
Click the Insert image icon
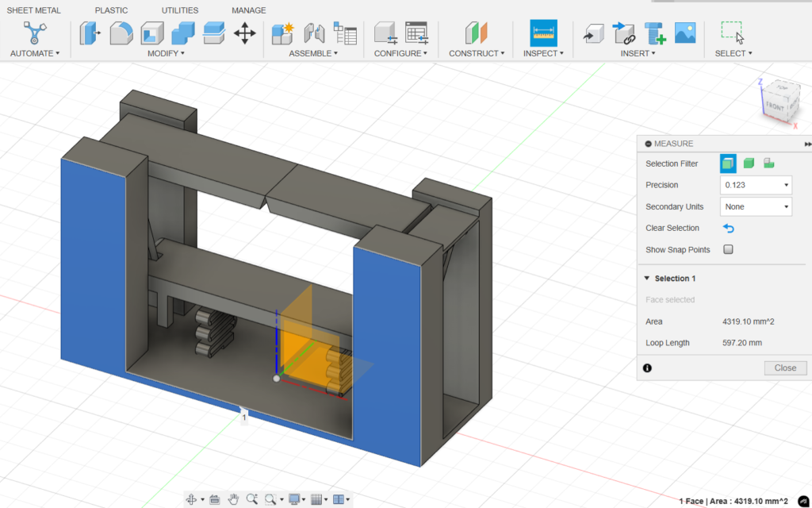pos(685,33)
